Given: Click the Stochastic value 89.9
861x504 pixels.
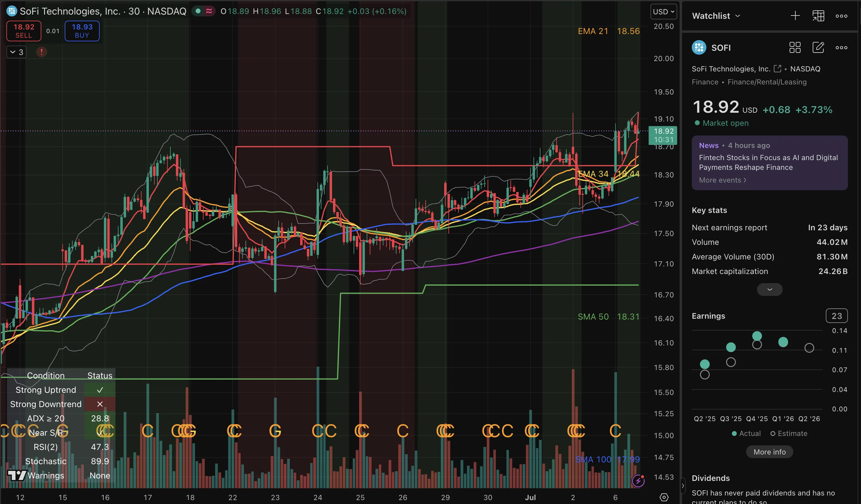Looking at the screenshot, I should (x=100, y=461).
